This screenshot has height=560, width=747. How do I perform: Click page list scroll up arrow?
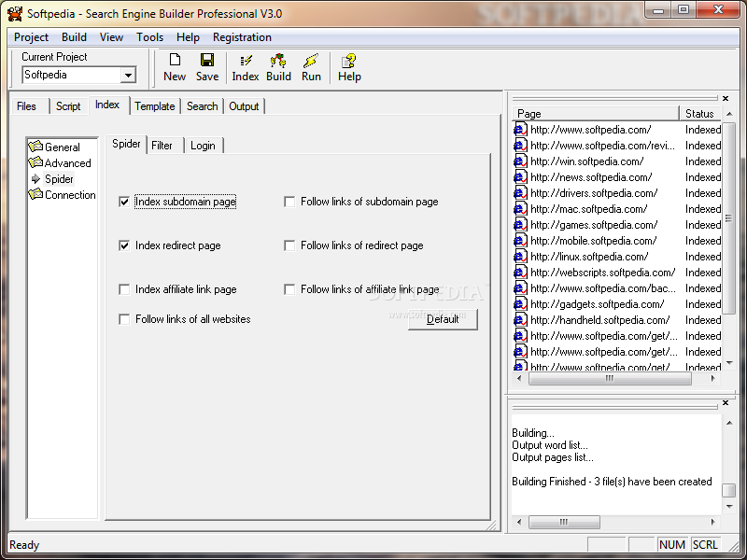click(729, 113)
